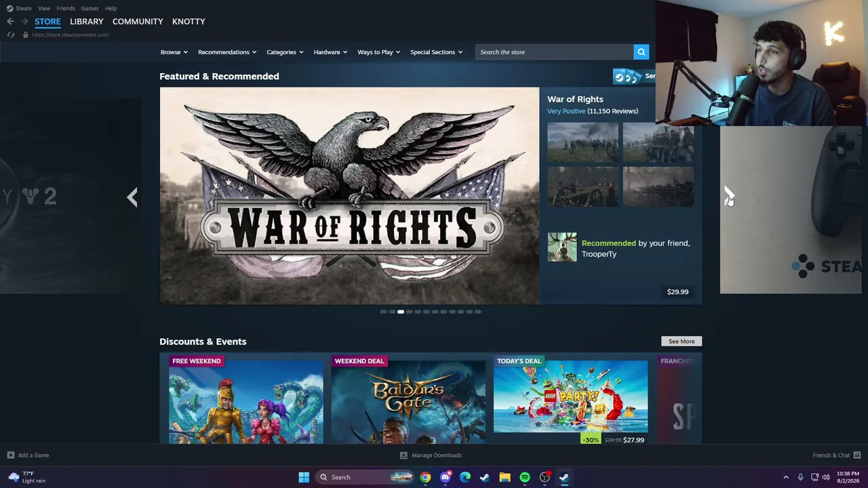
Task: Open the Friends menu
Action: [x=66, y=8]
